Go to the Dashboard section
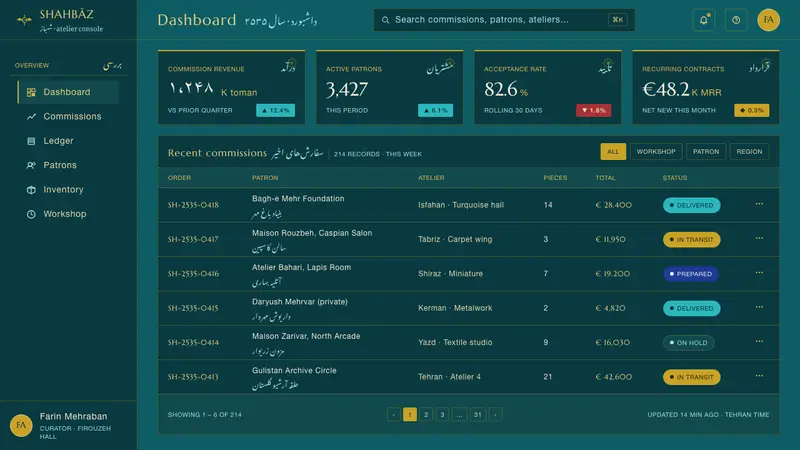800x450 pixels. 68,92
